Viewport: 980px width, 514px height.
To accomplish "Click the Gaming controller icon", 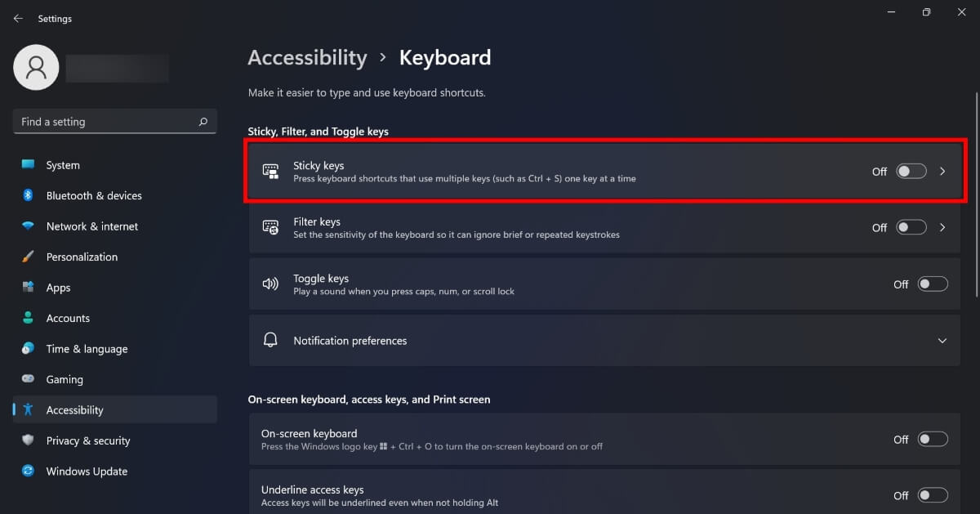I will click(28, 379).
